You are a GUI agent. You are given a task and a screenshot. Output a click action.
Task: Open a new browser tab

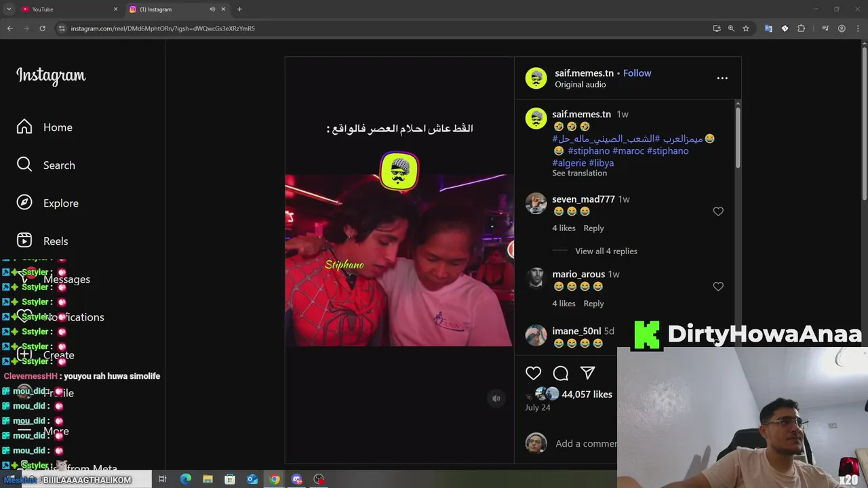(239, 9)
